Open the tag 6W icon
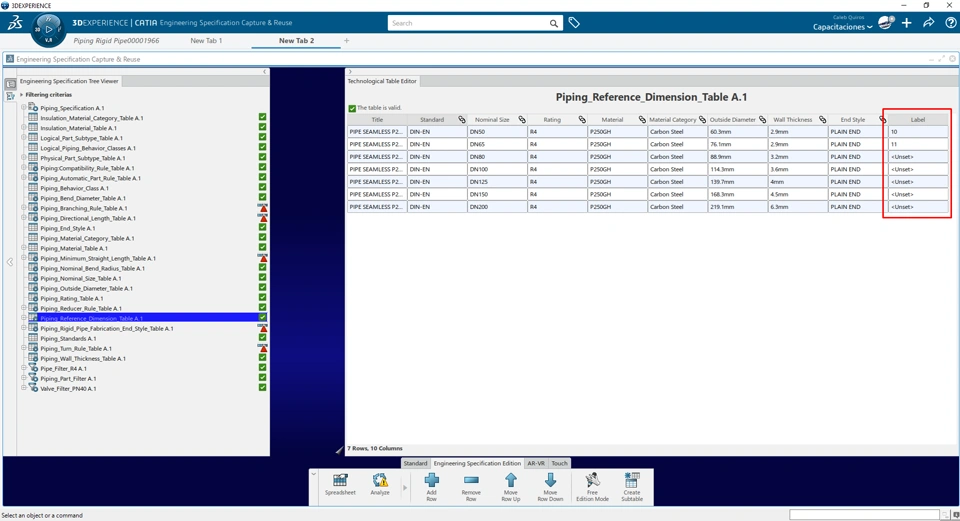Image resolution: width=960 pixels, height=521 pixels. tap(574, 23)
